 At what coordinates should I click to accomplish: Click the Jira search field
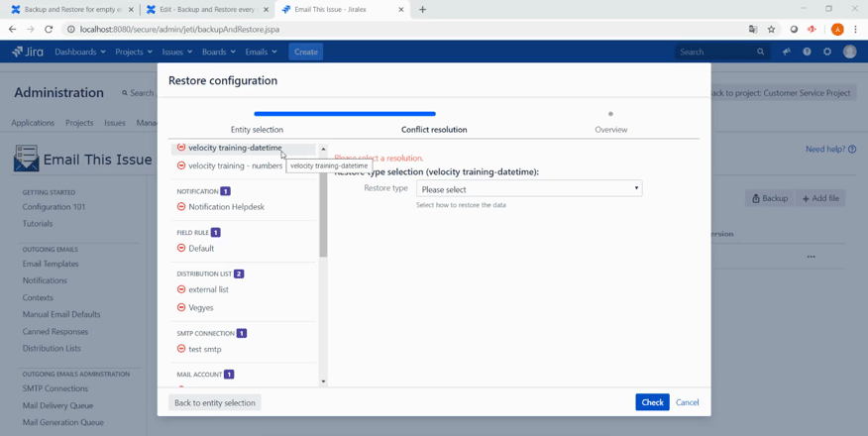coord(720,52)
